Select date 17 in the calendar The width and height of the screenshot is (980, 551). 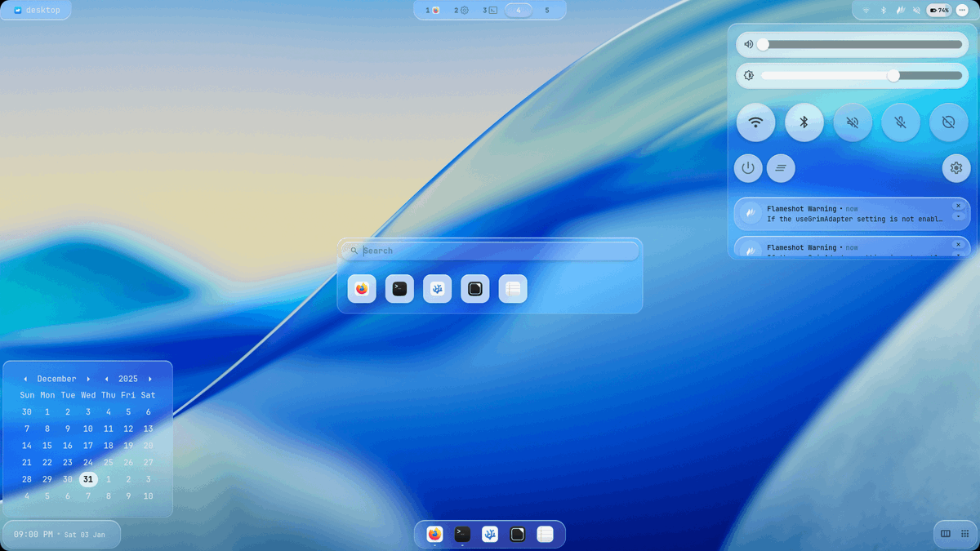coord(88,446)
